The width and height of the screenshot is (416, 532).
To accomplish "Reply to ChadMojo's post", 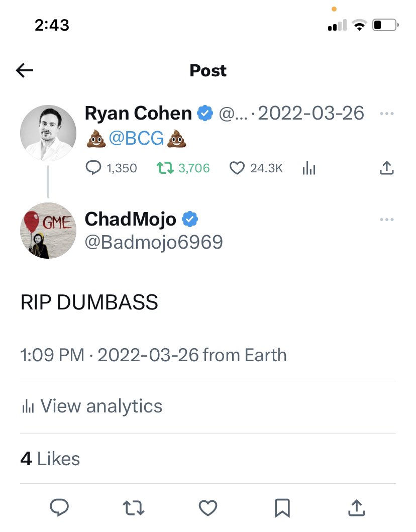I will (59, 508).
